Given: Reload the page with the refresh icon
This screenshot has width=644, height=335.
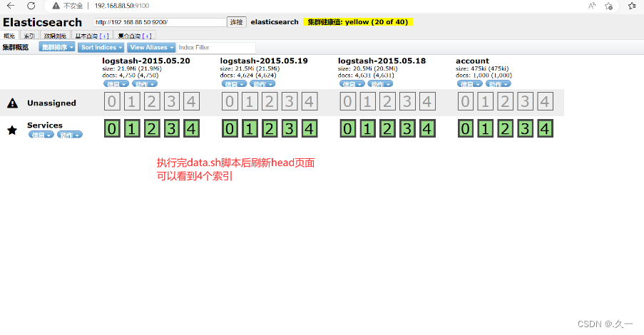Looking at the screenshot, I should click(x=31, y=6).
